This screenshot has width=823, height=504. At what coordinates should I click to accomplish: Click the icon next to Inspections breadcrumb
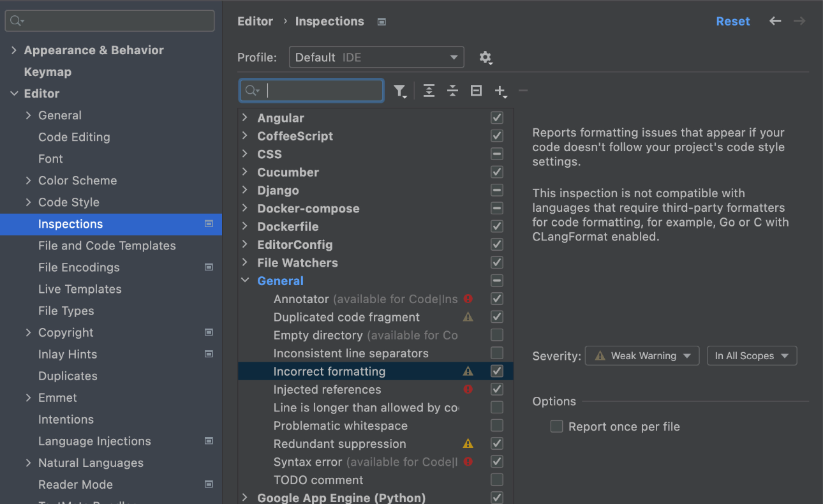pos(382,22)
